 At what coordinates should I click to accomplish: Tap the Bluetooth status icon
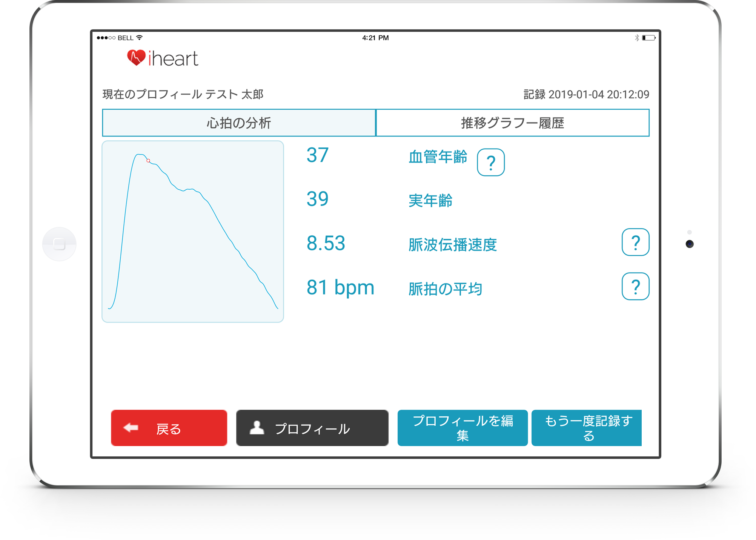tap(637, 38)
